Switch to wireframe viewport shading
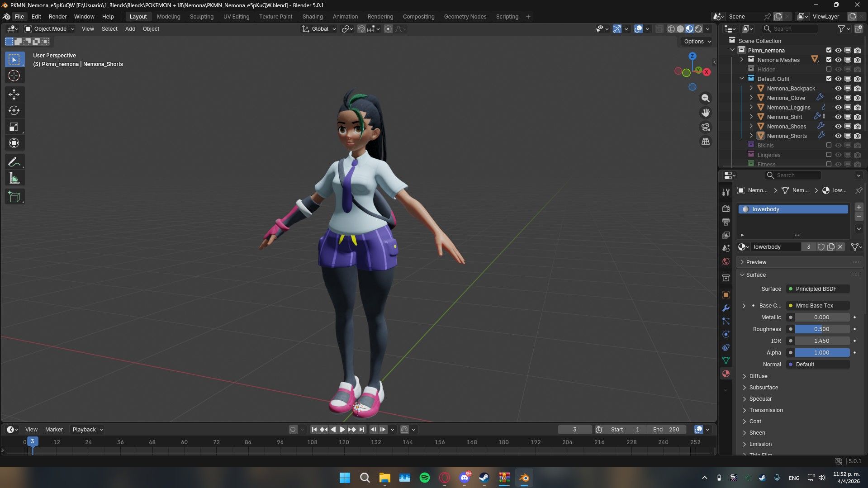The image size is (868, 488). click(x=671, y=29)
